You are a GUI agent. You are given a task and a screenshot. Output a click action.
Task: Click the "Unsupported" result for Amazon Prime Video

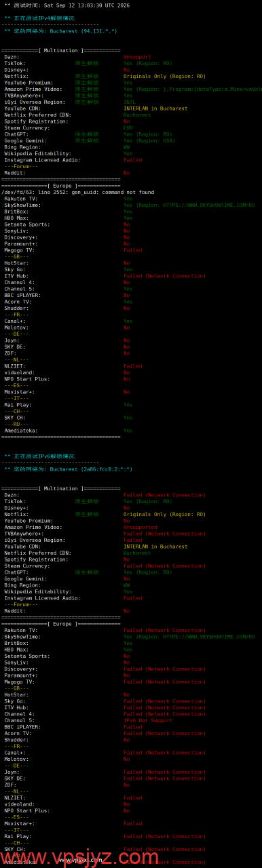pos(140,527)
